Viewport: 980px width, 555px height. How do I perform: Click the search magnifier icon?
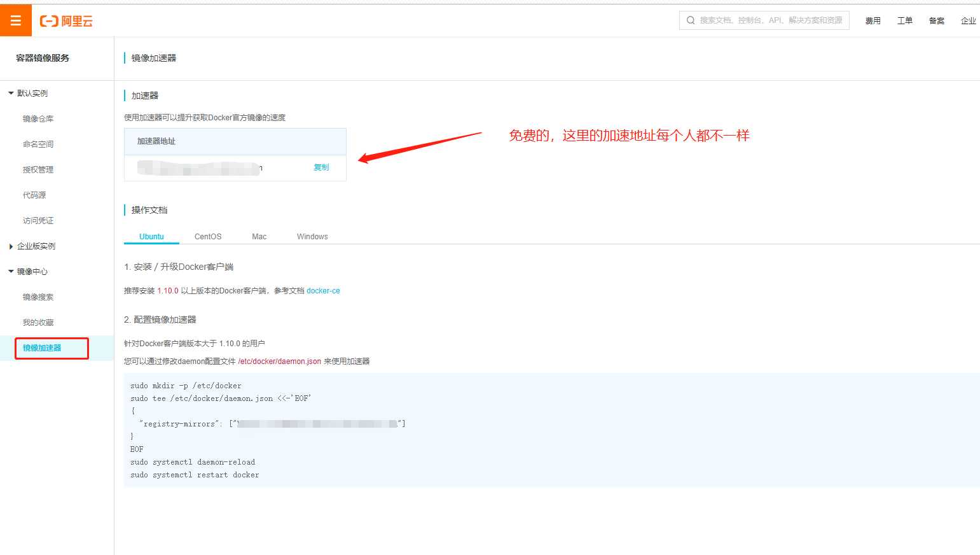[x=691, y=20]
